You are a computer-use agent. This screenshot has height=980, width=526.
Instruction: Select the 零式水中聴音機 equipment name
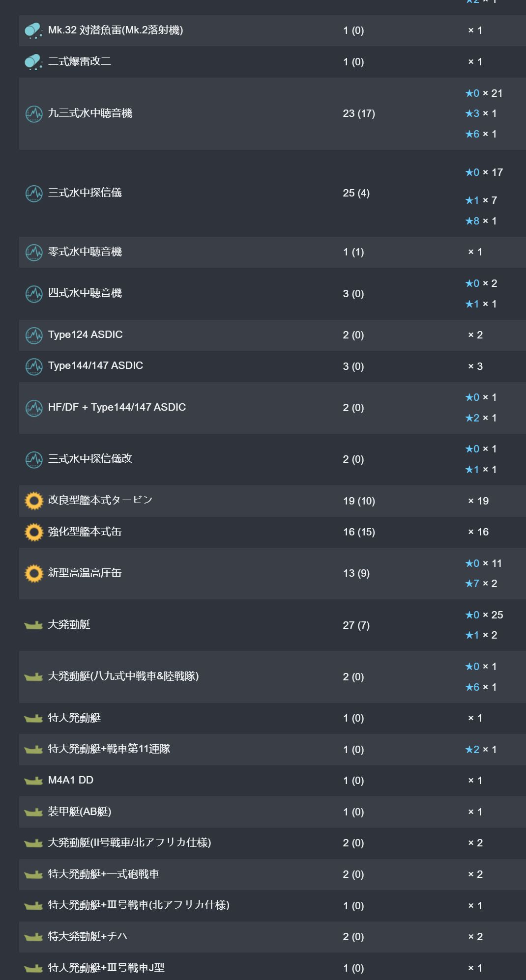(85, 252)
